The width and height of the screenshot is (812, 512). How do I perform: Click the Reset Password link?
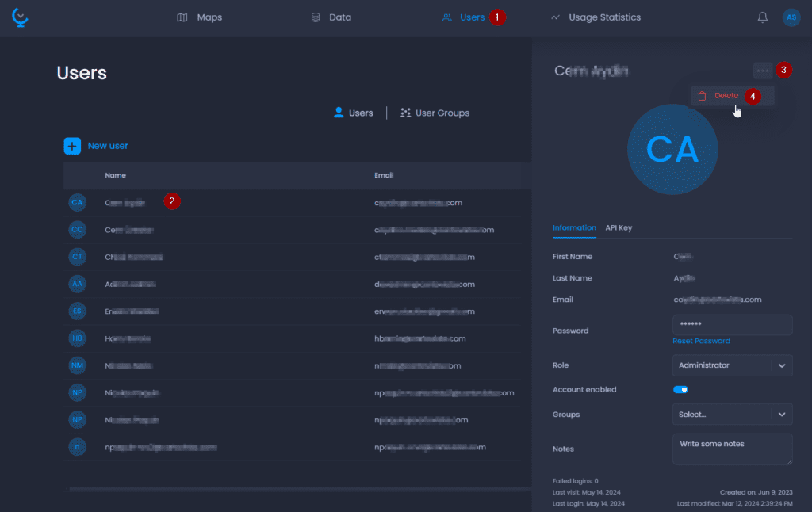tap(701, 341)
